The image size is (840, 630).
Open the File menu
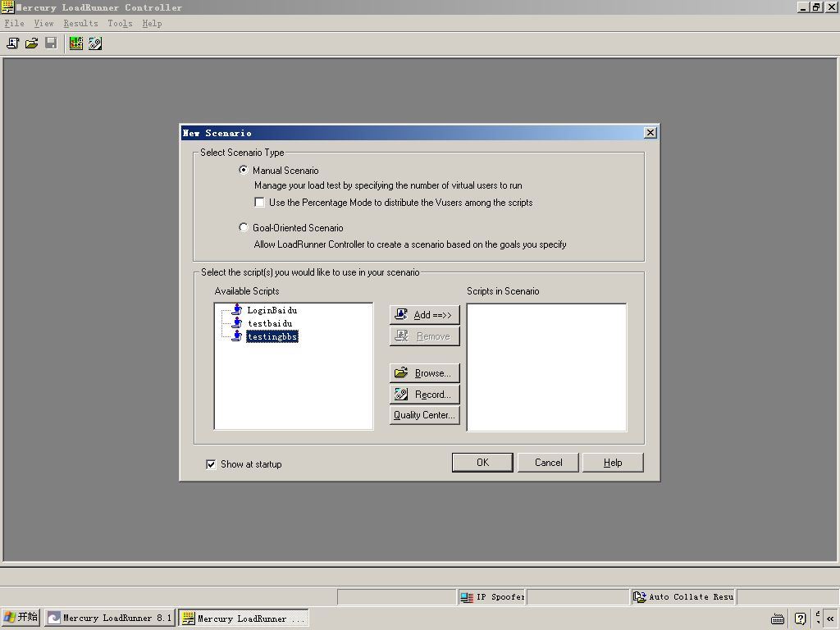[x=15, y=23]
